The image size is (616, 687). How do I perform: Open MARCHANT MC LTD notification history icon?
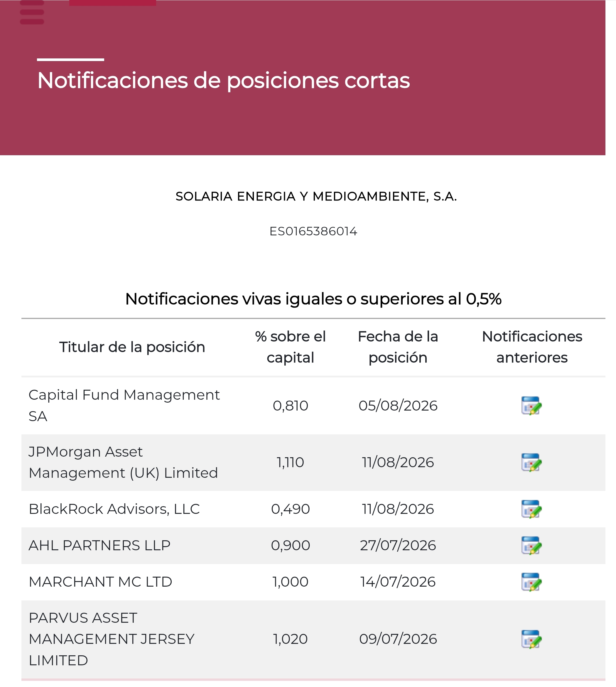click(531, 582)
